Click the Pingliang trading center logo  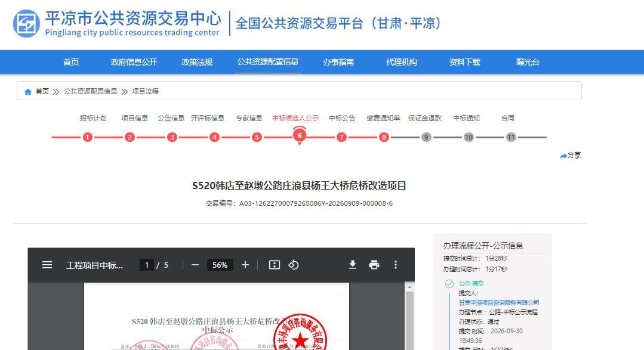coord(27,23)
